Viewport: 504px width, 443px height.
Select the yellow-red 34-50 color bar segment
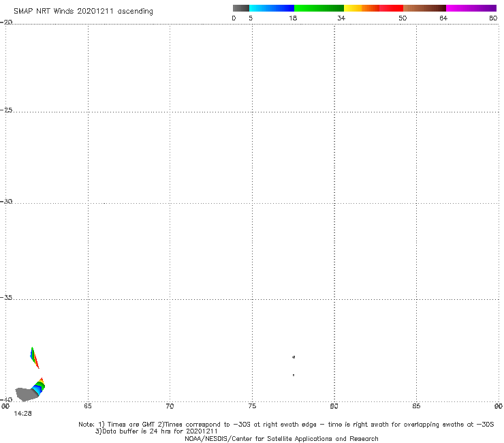tap(373, 8)
